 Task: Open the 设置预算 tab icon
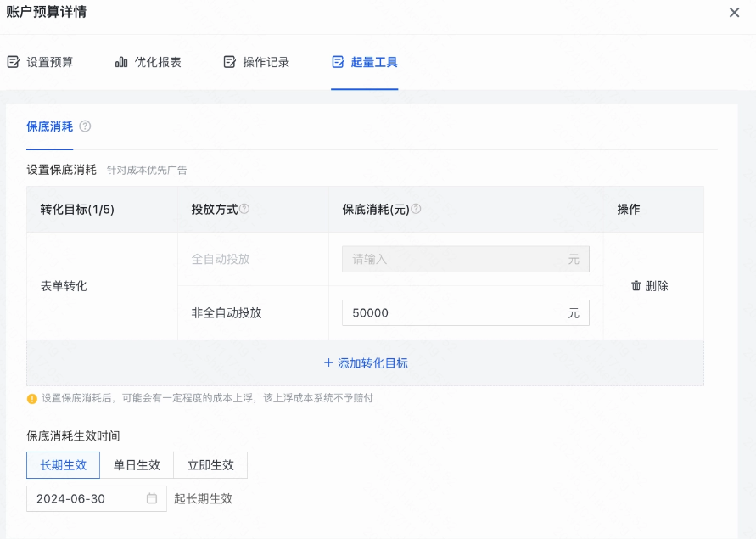(x=12, y=61)
